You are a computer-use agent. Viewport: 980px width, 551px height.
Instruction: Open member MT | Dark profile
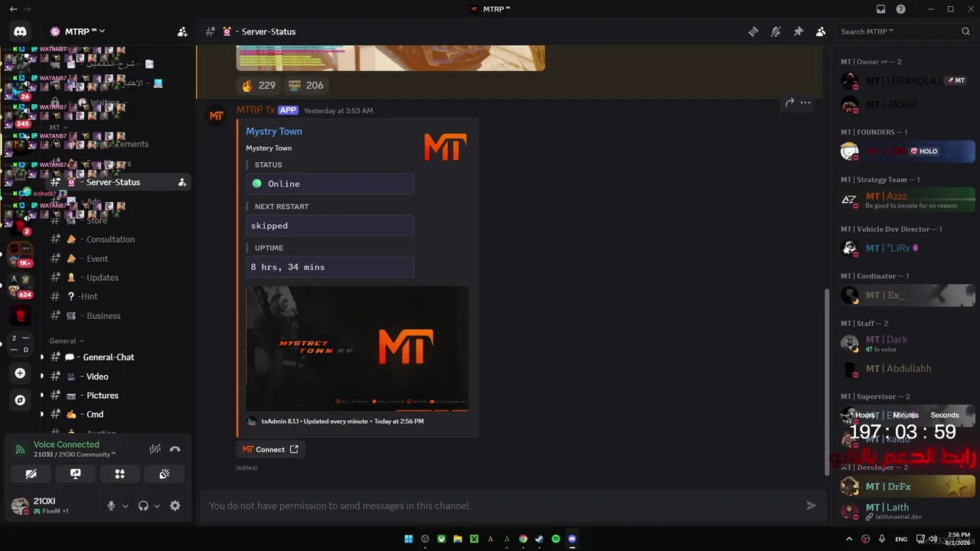(907, 344)
